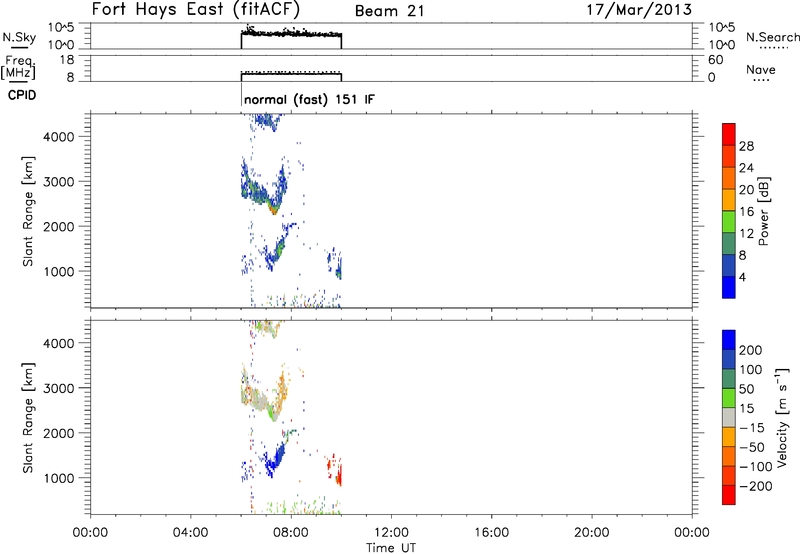
Task: Click the power plot 'Slant Range [km]' label
Action: tap(28, 211)
